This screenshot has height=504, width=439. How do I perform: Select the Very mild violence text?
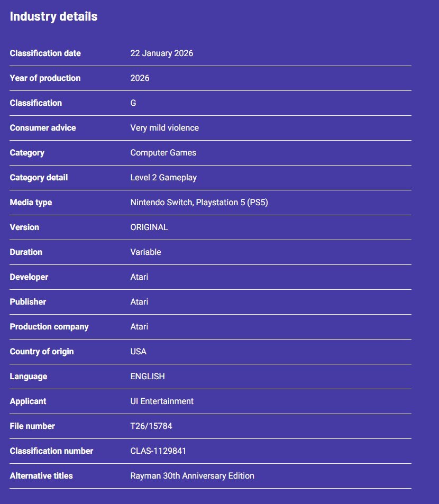coord(164,128)
